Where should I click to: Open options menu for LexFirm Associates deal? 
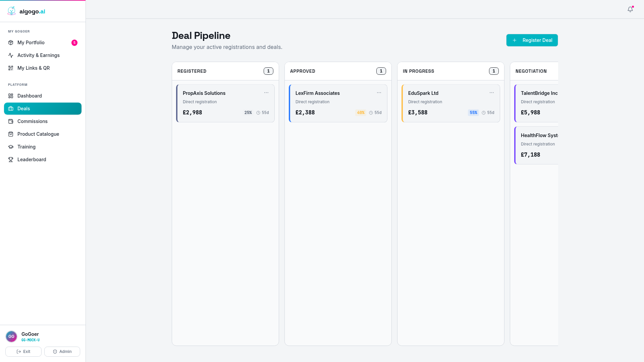(x=379, y=93)
